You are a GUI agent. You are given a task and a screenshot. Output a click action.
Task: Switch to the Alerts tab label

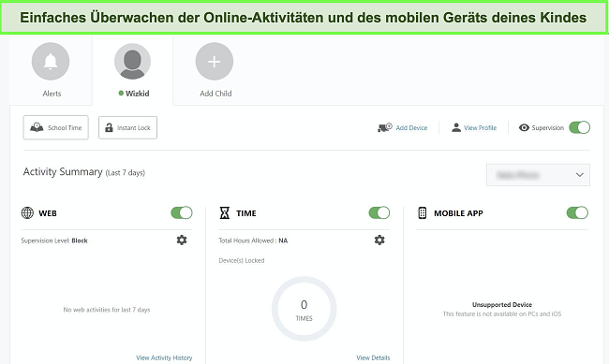coord(52,94)
